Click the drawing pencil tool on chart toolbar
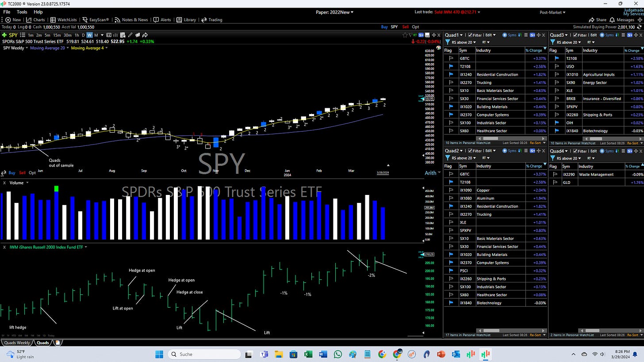Screen dimensions: 644x362 click(x=130, y=35)
